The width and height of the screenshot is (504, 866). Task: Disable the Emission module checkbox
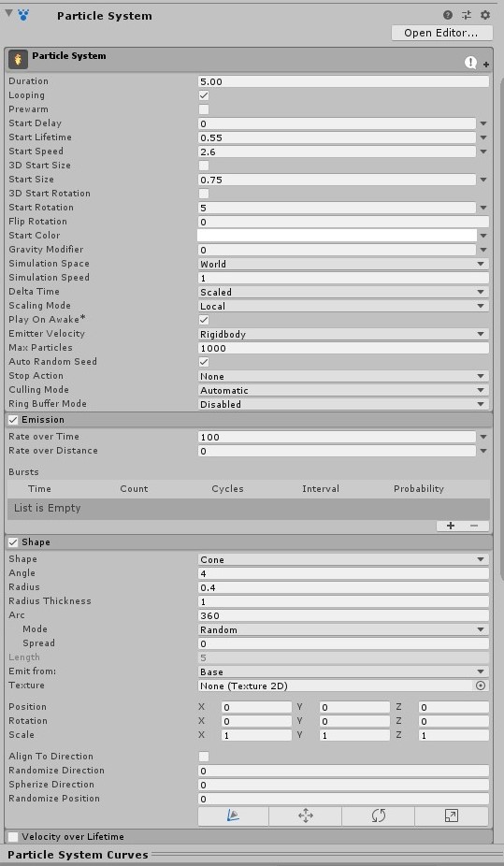(13, 420)
